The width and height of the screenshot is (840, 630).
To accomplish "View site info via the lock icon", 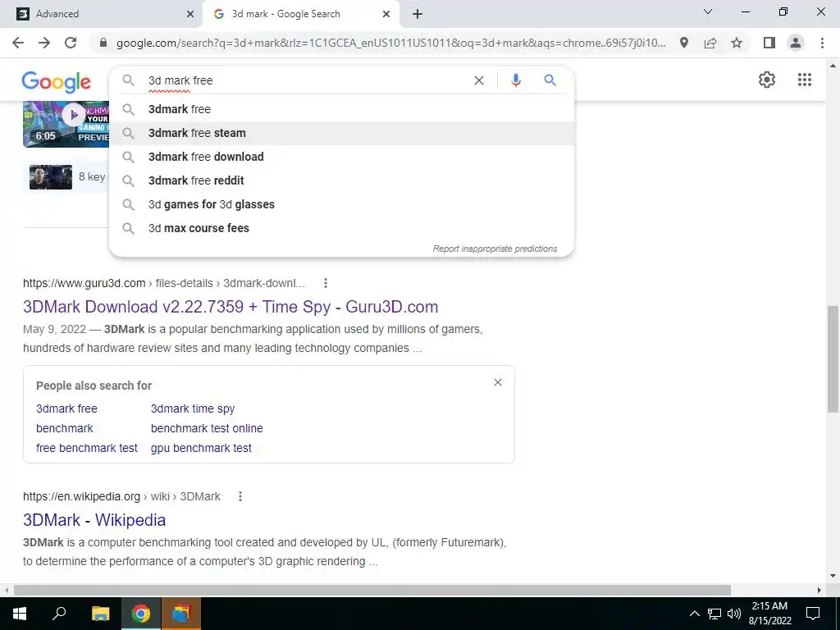I will (x=104, y=43).
